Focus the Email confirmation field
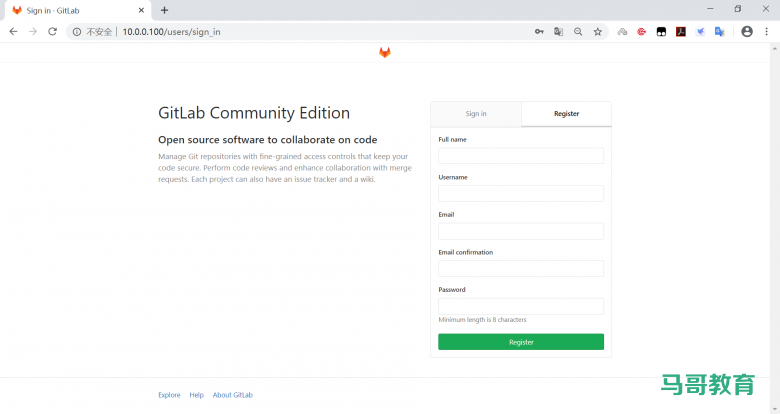 click(x=521, y=269)
